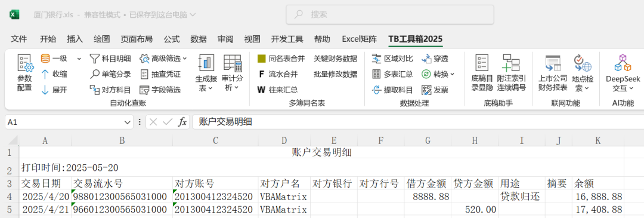The width and height of the screenshot is (644, 218).
Task: Open file name save-status dropdown
Action: (193, 15)
